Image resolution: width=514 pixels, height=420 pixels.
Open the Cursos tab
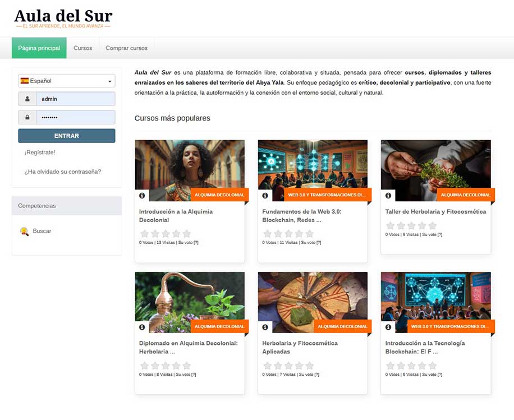[x=82, y=48]
